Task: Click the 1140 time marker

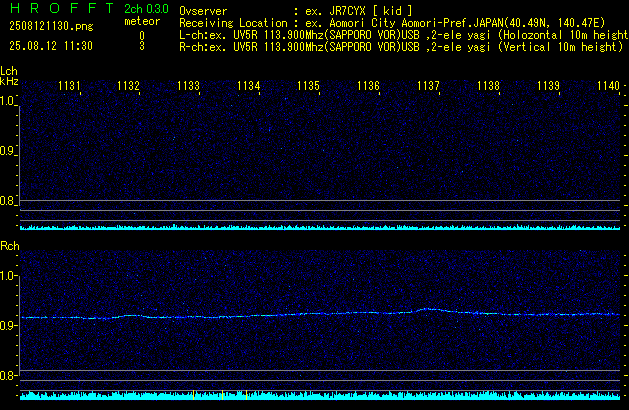Action: 608,86
